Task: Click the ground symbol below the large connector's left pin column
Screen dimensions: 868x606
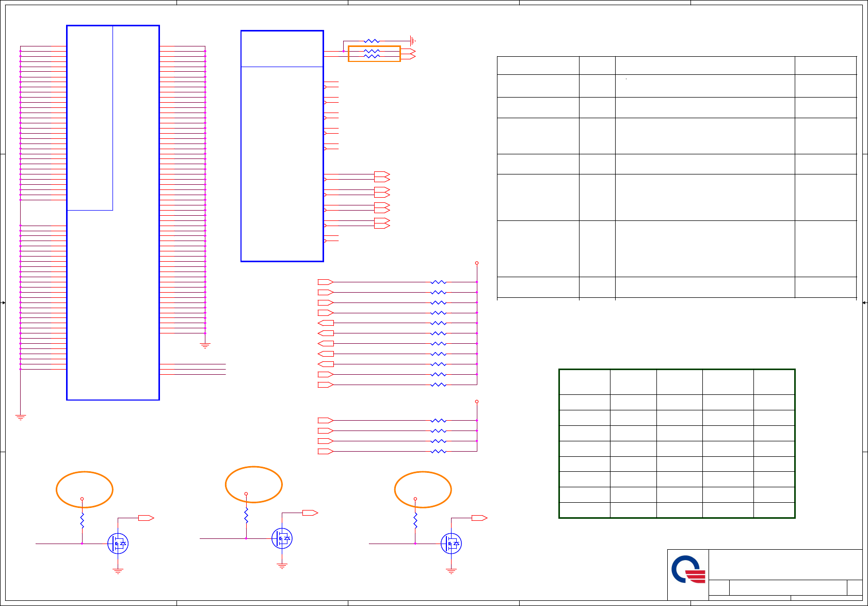Action: (21, 417)
